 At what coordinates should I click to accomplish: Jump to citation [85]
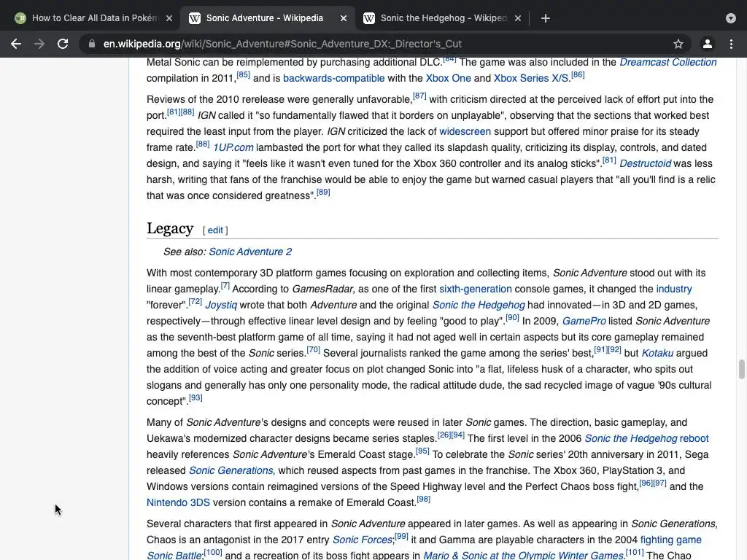click(244, 75)
